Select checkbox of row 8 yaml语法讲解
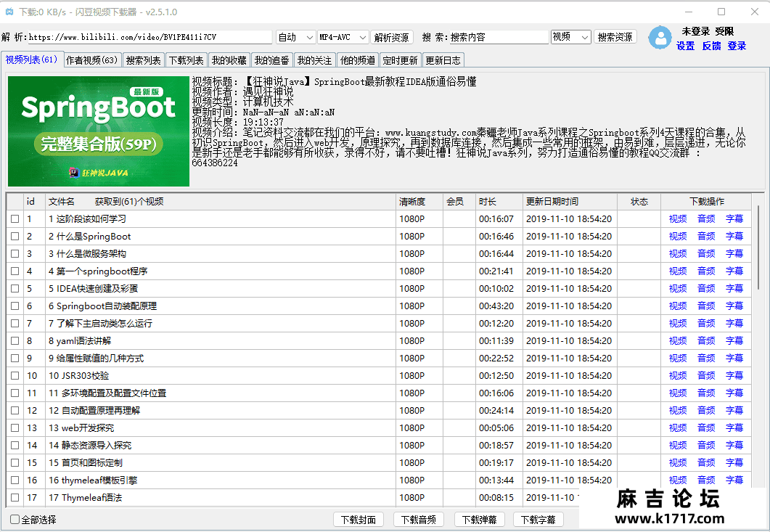This screenshot has width=770, height=532. 15,341
